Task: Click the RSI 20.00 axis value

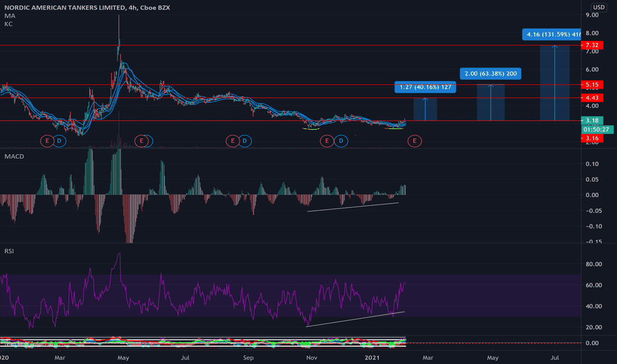Action: point(594,327)
